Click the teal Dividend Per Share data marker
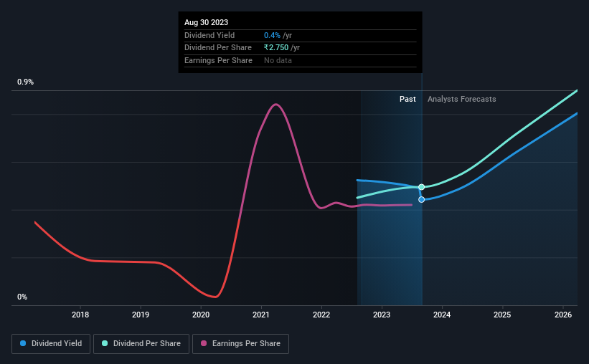 (421, 187)
